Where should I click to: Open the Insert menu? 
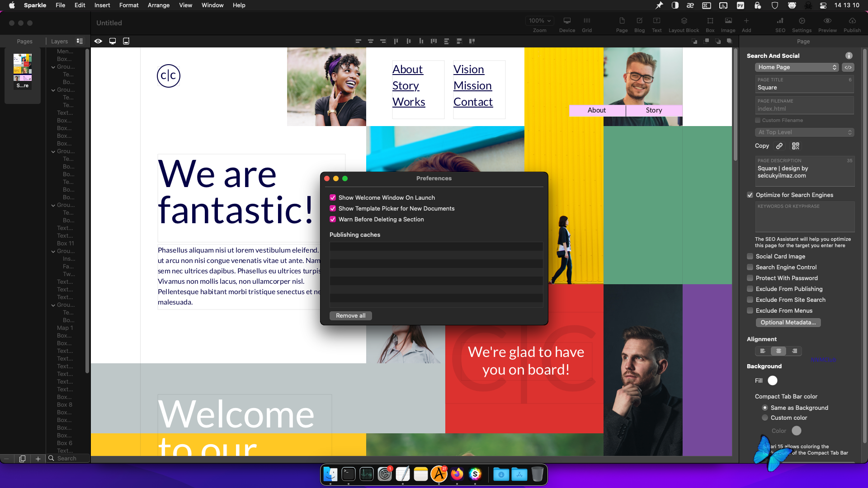(102, 5)
